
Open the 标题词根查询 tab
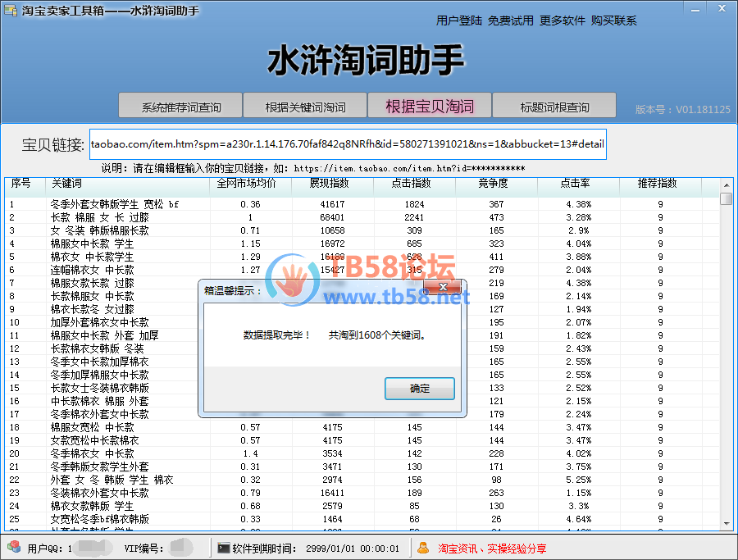pos(554,106)
